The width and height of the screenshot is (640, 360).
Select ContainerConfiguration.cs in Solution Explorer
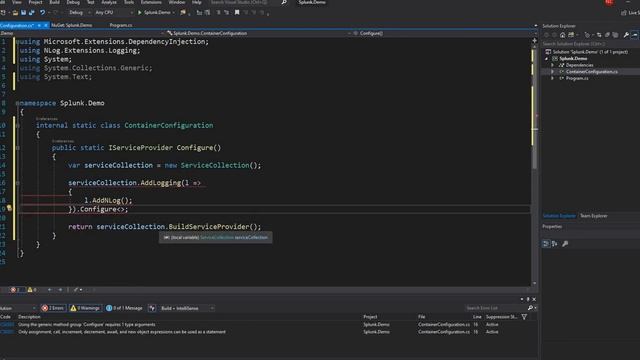coord(591,71)
